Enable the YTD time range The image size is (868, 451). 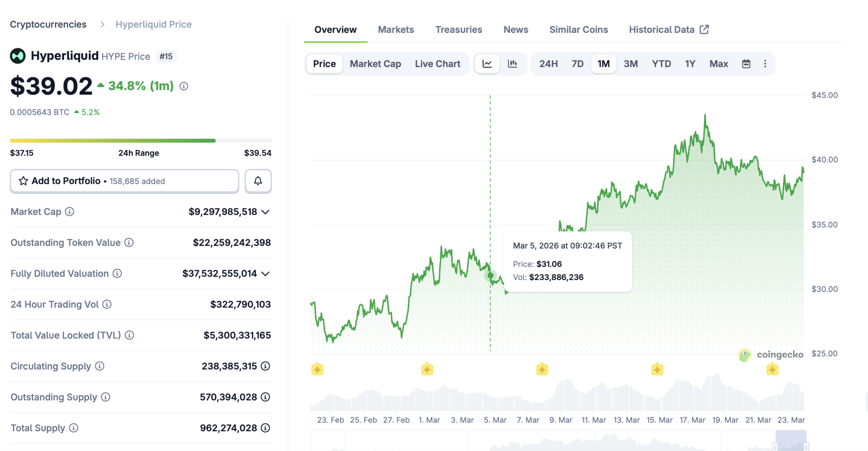coord(661,63)
